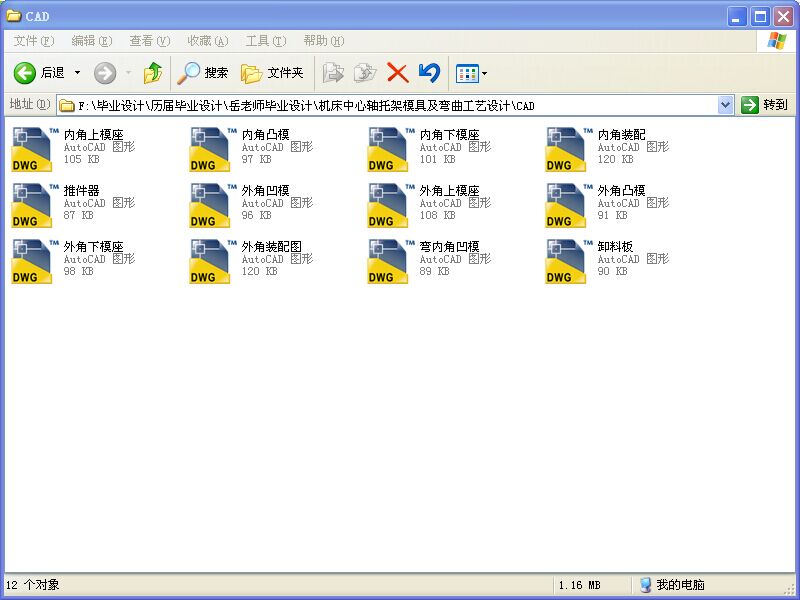Select the 弯内角凹模 DWG file icon
800x600 pixels.
pos(389,262)
